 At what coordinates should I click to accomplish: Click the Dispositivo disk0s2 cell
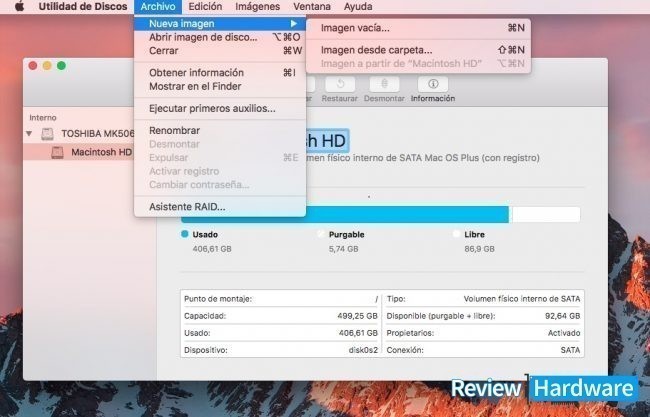[x=281, y=350]
